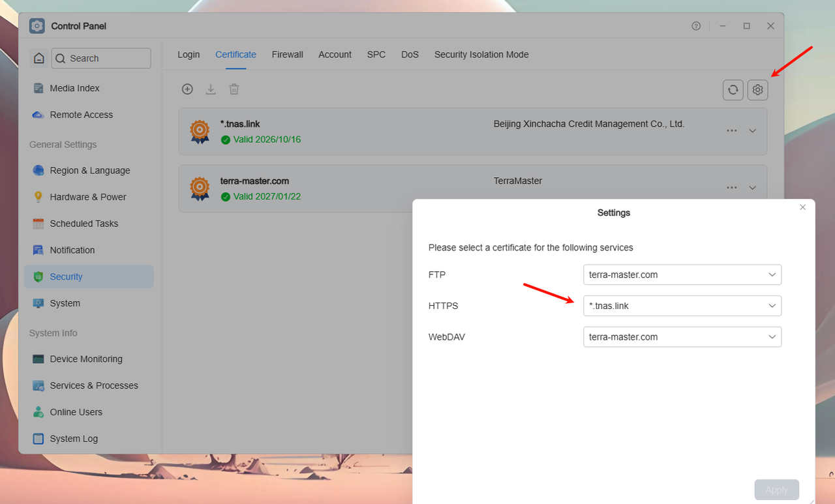The image size is (835, 504).
Task: Click the delete certificate trash icon
Action: click(234, 89)
